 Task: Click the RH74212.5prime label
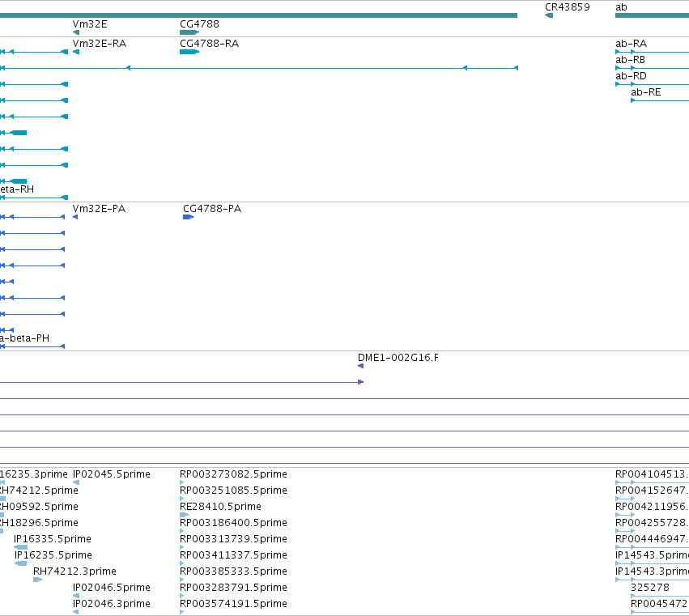39,491
